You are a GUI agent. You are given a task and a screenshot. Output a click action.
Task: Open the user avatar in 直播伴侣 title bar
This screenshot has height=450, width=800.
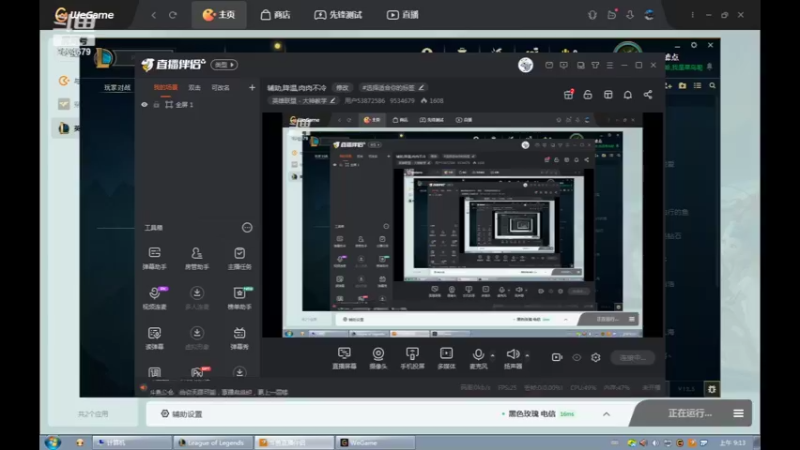(x=526, y=65)
